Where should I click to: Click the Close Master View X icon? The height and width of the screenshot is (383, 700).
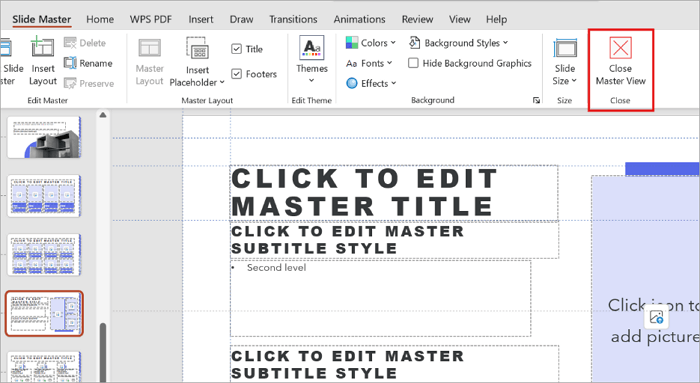(x=621, y=47)
